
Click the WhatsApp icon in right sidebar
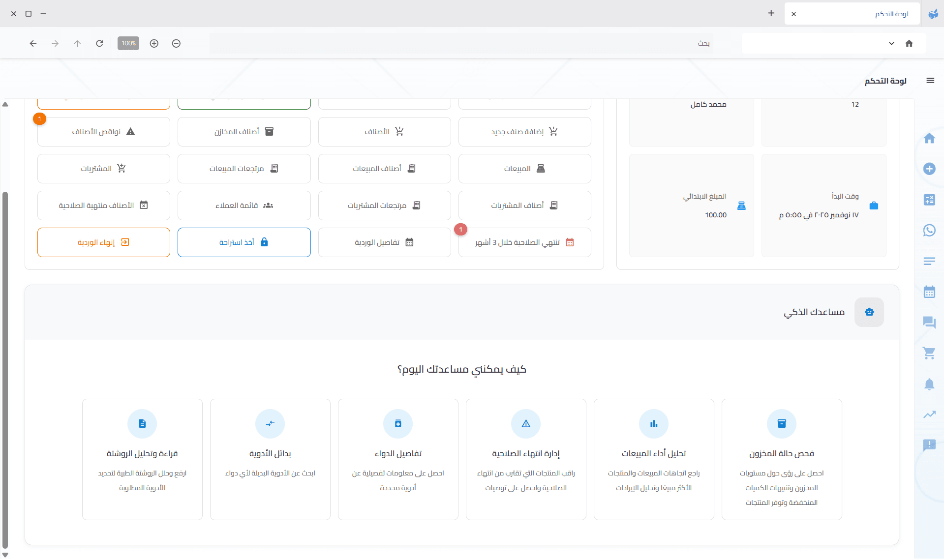[929, 230]
